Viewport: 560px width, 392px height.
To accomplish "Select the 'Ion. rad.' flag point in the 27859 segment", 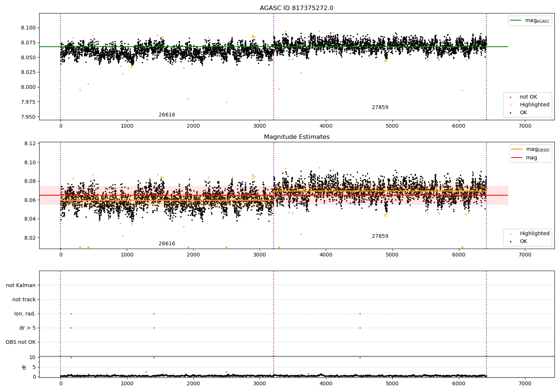I will click(x=360, y=314).
